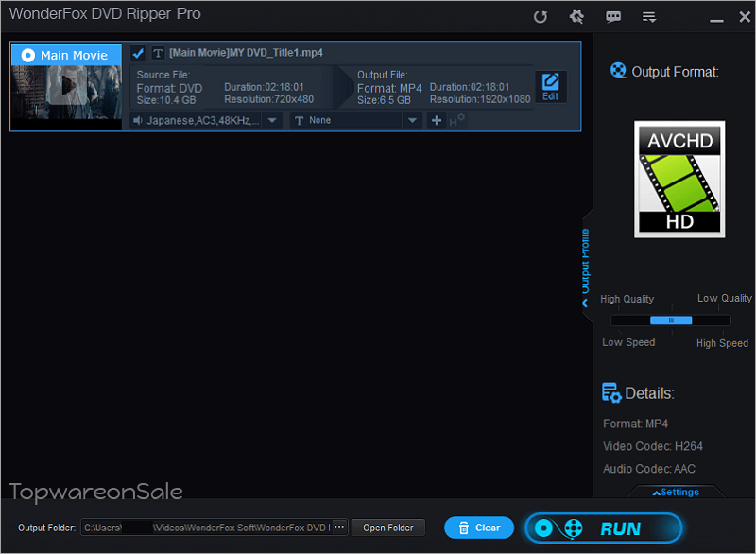Screen dimensions: 756x554
Task: Collapse the Output Profile side tab
Action: [586, 267]
